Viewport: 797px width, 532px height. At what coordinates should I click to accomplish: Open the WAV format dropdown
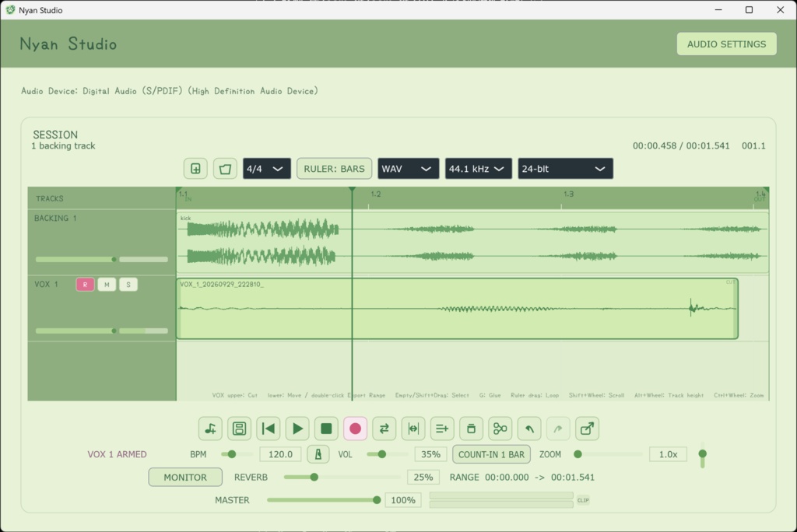point(408,169)
